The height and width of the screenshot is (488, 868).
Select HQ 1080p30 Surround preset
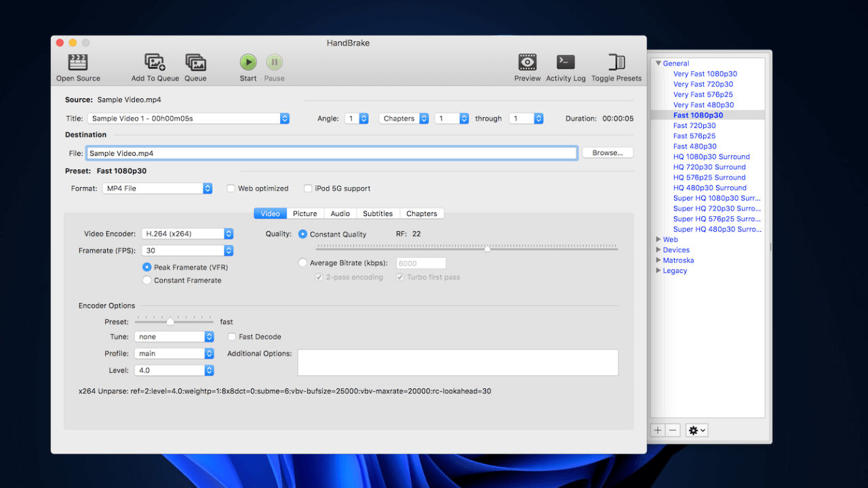click(x=711, y=157)
